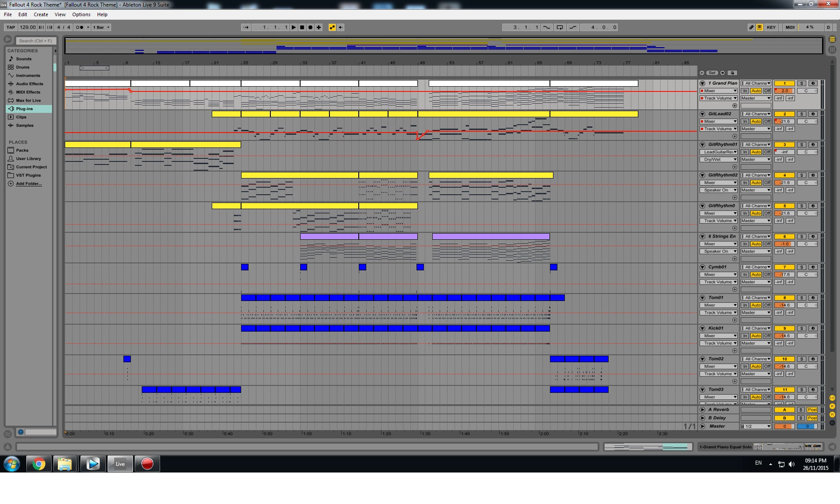This screenshot has width=840, height=504.
Task: Arm the Arrangement Record button in transport
Action: [x=310, y=27]
